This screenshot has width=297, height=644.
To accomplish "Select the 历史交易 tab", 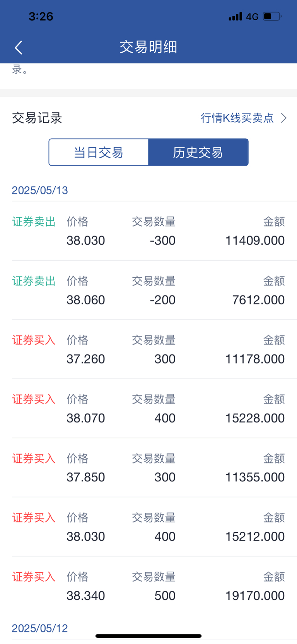I will pos(198,152).
